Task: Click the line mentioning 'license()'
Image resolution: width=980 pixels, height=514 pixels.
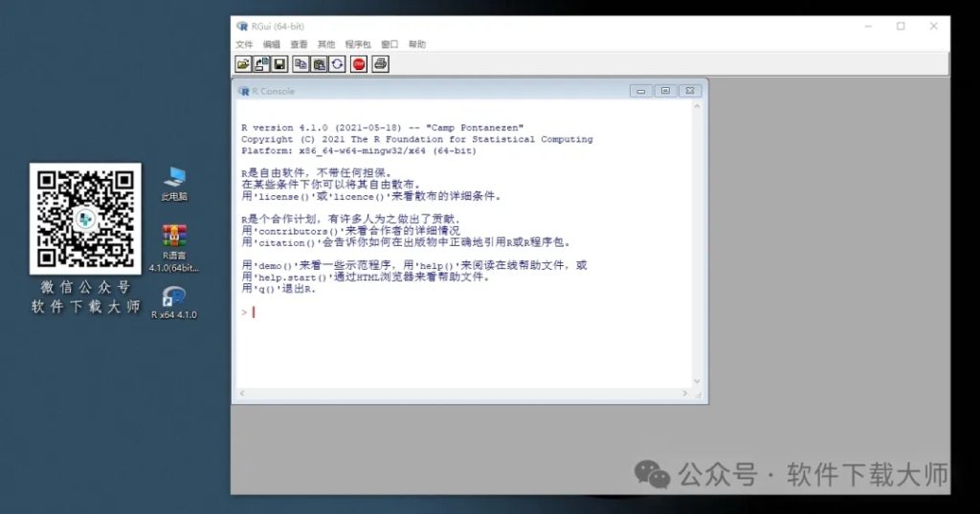Action: tap(371, 196)
